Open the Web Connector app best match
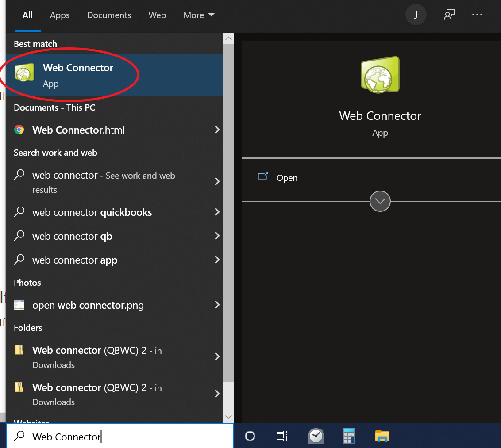This screenshot has height=448, width=501. click(78, 75)
